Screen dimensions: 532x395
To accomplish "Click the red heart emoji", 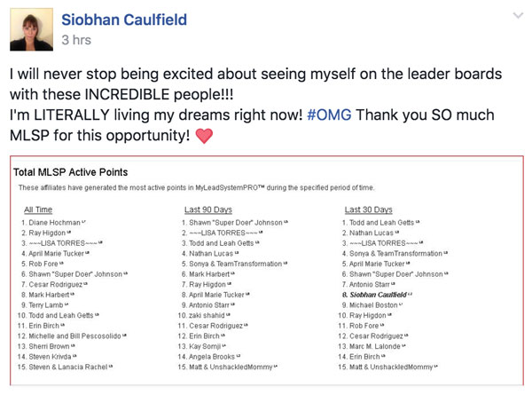I will [204, 136].
